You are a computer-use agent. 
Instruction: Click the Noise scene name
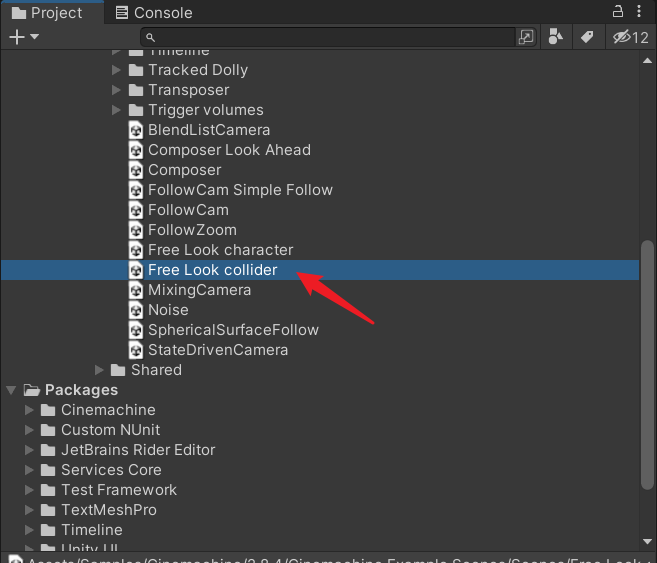[x=168, y=310]
